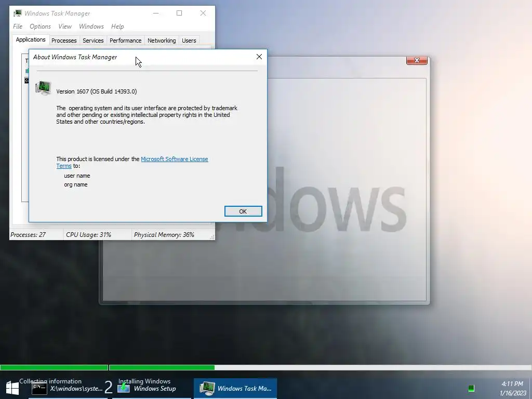This screenshot has width=532, height=399.
Task: Switch to the Applications tab
Action: [31, 39]
